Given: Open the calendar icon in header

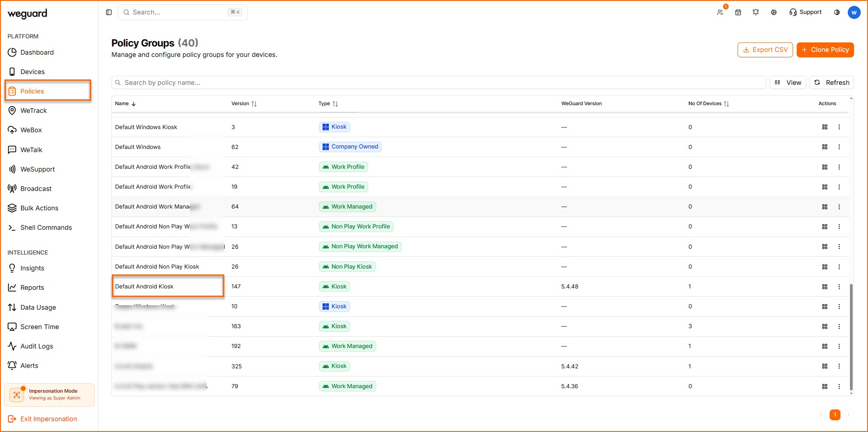Looking at the screenshot, I should tap(738, 12).
